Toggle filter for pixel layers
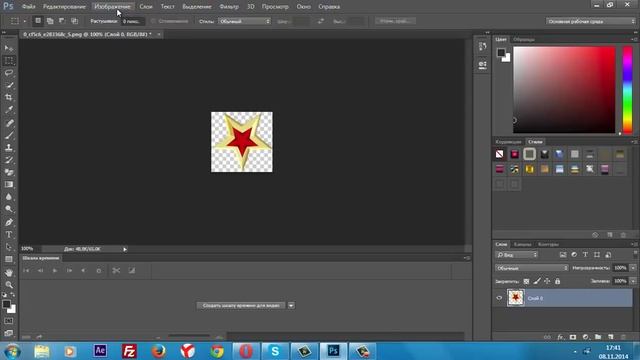Screen dimensions: 640x360 [x=563, y=255]
